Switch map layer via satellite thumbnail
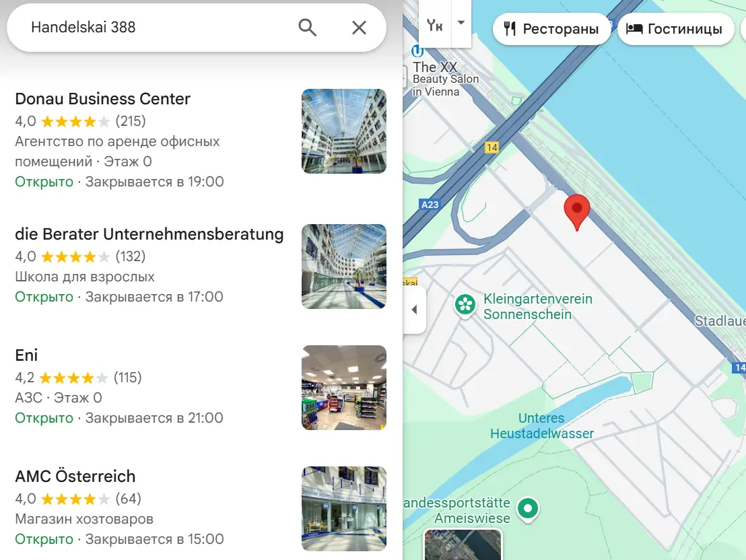746x560 pixels. 463,545
